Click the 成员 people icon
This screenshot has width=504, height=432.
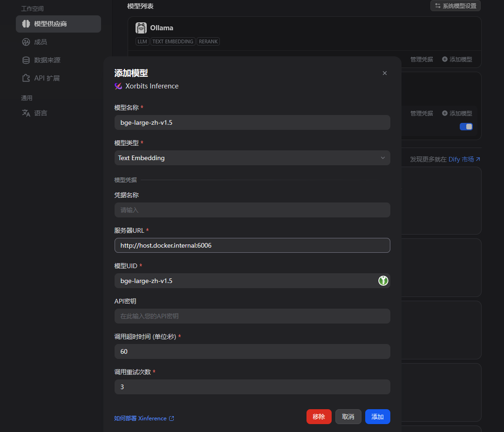click(x=26, y=42)
